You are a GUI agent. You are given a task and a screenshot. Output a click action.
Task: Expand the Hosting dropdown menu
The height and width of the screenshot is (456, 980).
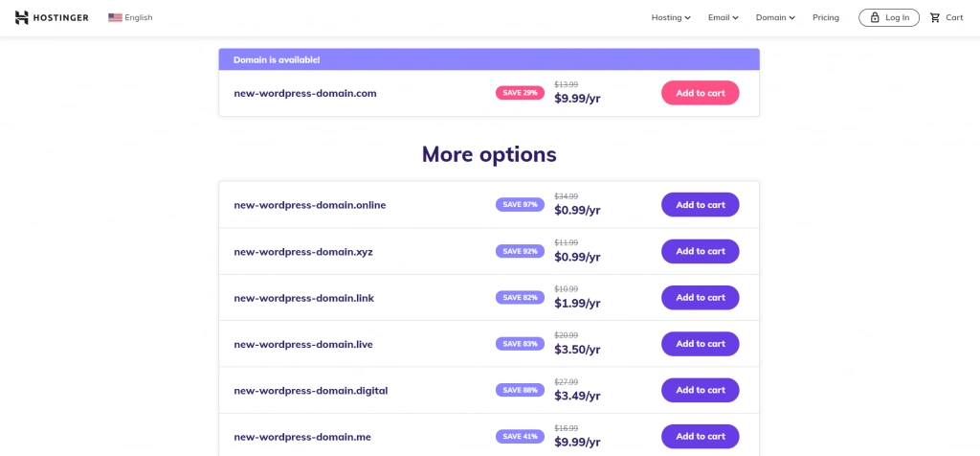click(671, 17)
